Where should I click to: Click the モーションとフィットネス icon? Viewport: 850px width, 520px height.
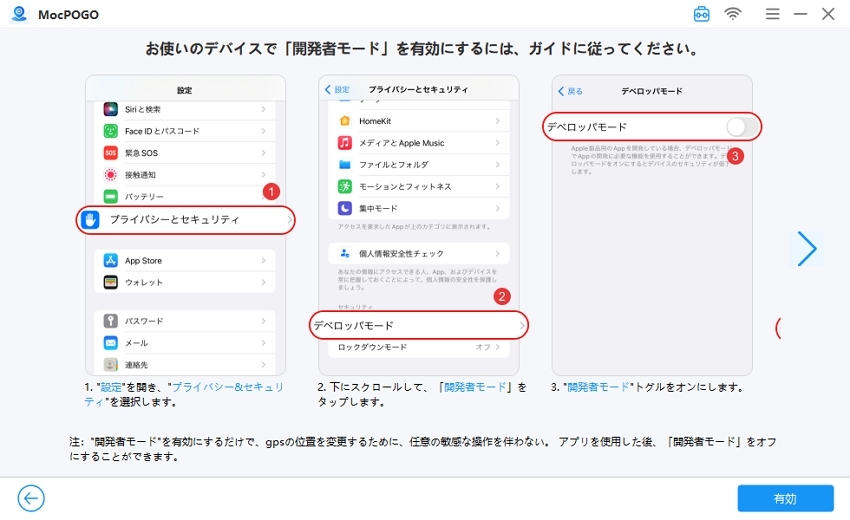point(345,187)
